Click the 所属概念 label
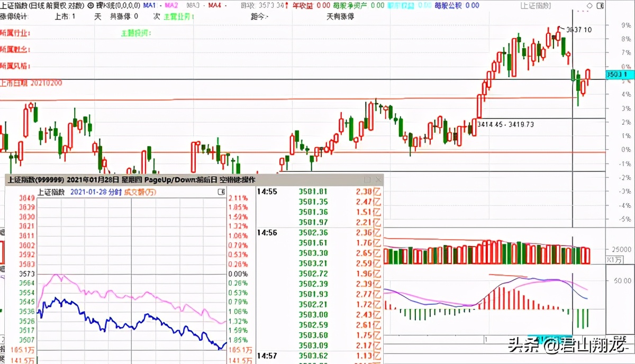The image size is (635, 364). coord(15,49)
